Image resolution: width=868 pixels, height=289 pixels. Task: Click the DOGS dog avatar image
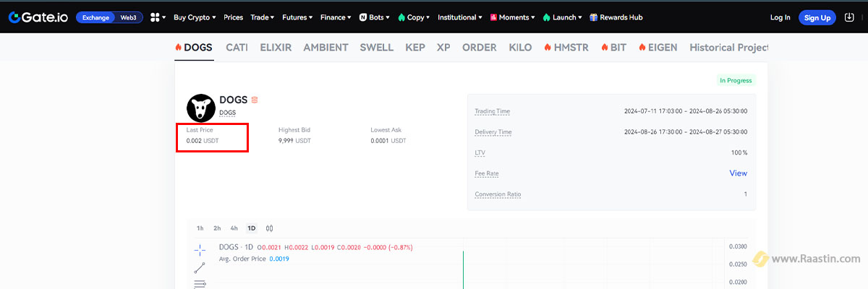tap(201, 108)
